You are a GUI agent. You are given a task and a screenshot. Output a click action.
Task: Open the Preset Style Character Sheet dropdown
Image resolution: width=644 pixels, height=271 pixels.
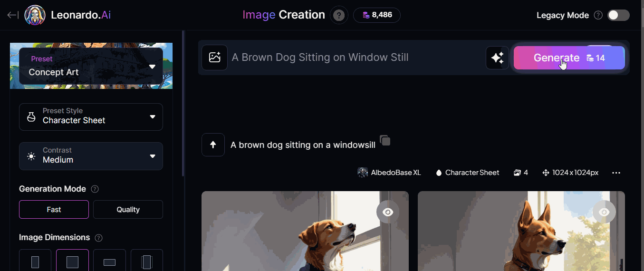pos(91,117)
